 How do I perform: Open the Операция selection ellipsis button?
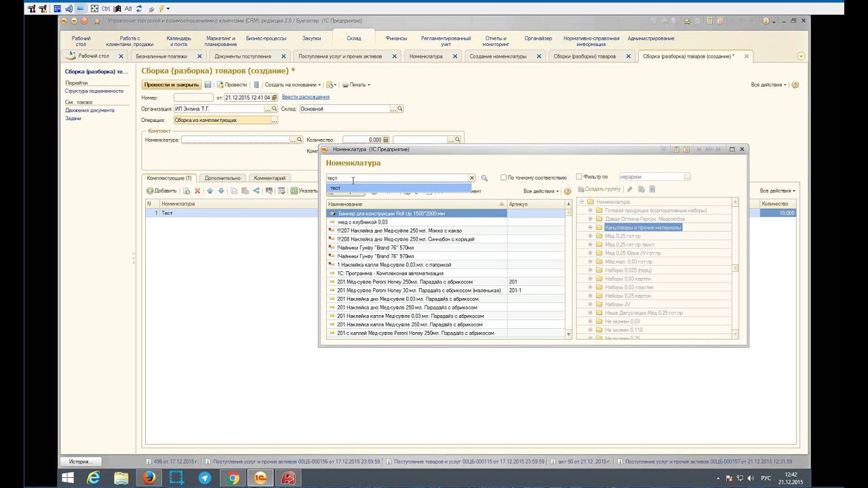point(274,120)
